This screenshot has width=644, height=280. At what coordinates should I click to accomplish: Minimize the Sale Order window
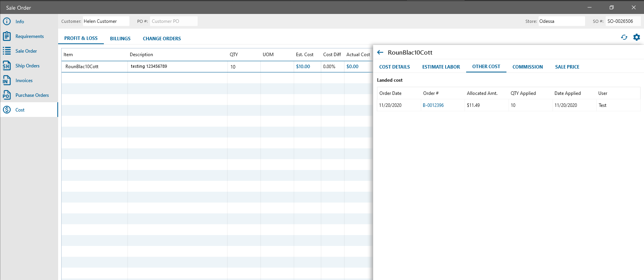coord(589,7)
